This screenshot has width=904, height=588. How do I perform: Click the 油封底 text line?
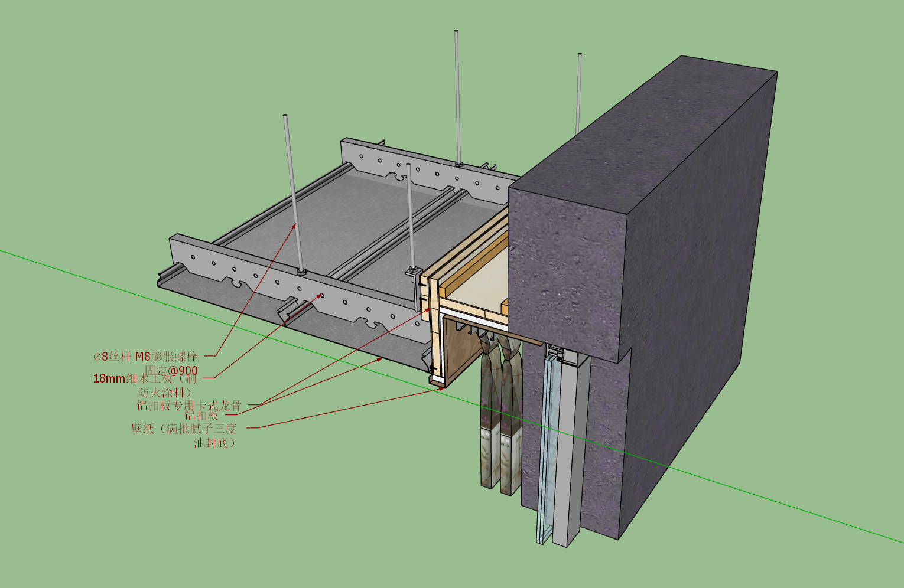214,443
